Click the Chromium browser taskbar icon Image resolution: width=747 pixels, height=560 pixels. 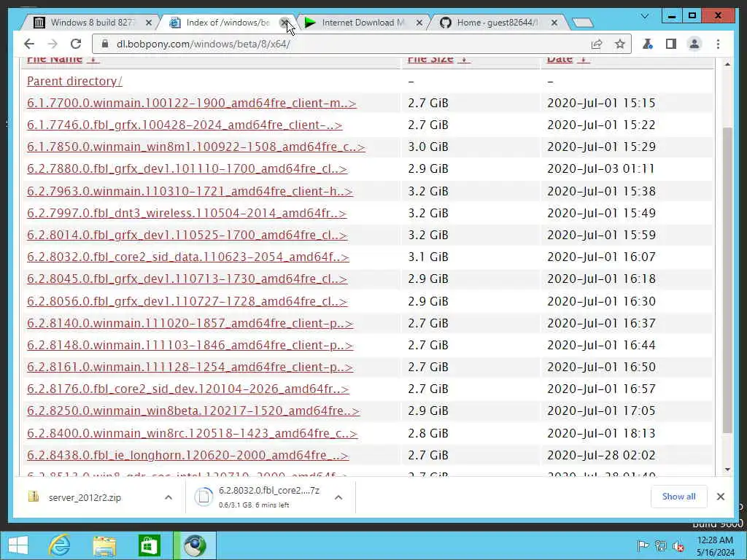pos(194,545)
